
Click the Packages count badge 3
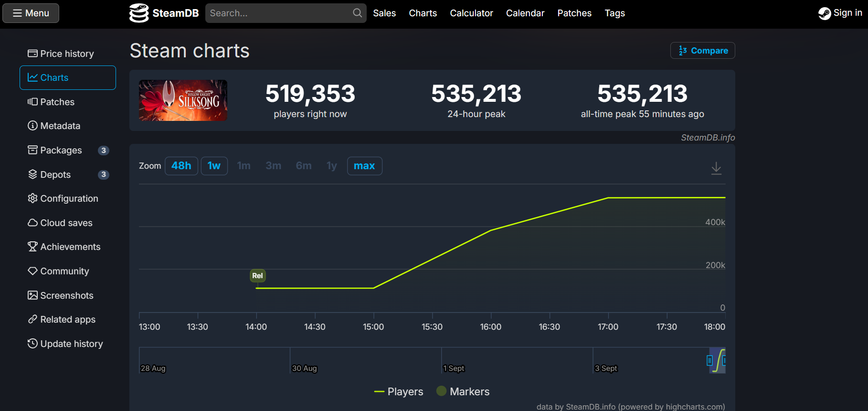[x=104, y=151]
